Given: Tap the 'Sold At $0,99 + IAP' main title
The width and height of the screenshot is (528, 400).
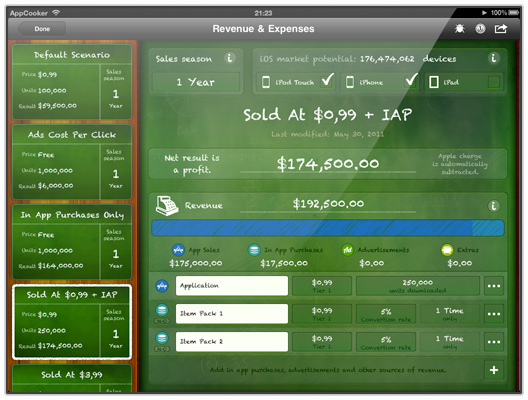Looking at the screenshot, I should tap(328, 115).
